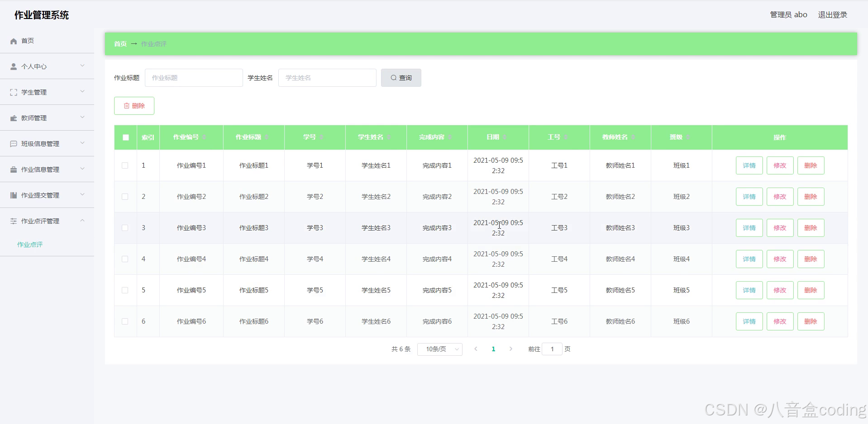868x424 pixels.
Task: Expand 作业提交管理 menu chevron
Action: 82,195
